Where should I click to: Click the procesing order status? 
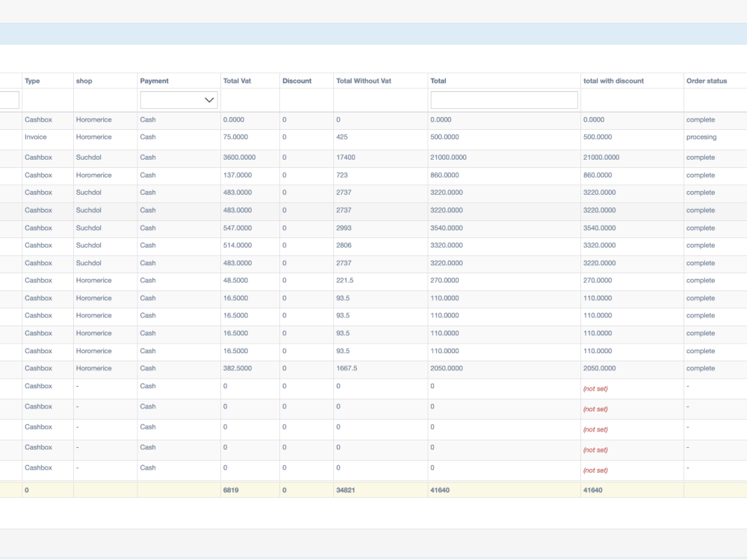701,137
